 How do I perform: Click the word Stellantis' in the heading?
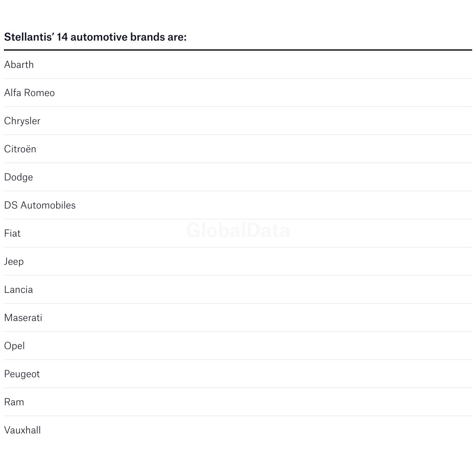pyautogui.click(x=28, y=37)
